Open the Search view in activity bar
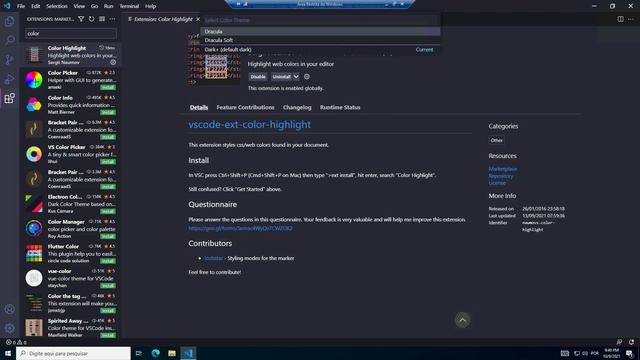 9,40
